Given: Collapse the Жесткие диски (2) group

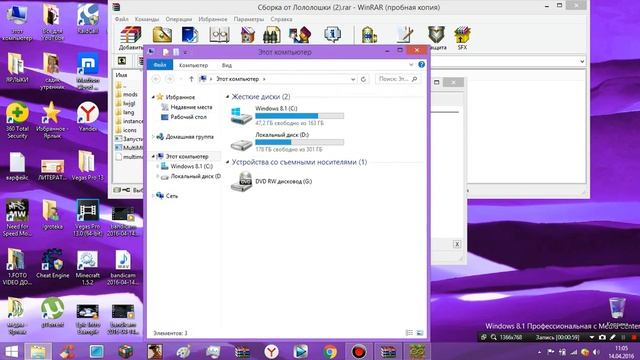Looking at the screenshot, I should point(228,97).
